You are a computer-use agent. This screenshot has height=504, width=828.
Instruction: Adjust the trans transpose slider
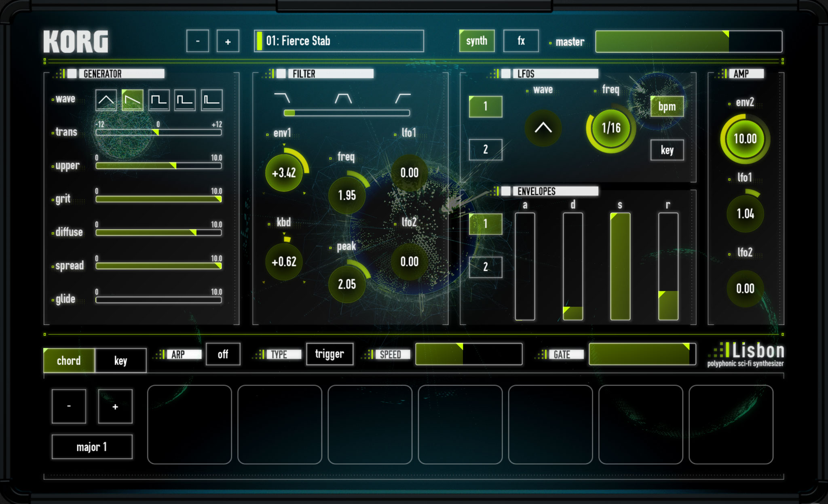click(158, 132)
